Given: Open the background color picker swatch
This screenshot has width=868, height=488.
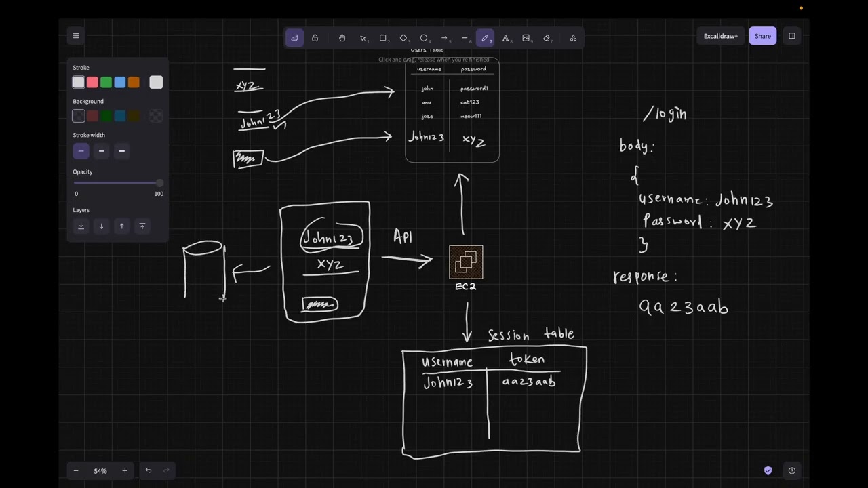Looking at the screenshot, I should pyautogui.click(x=156, y=116).
